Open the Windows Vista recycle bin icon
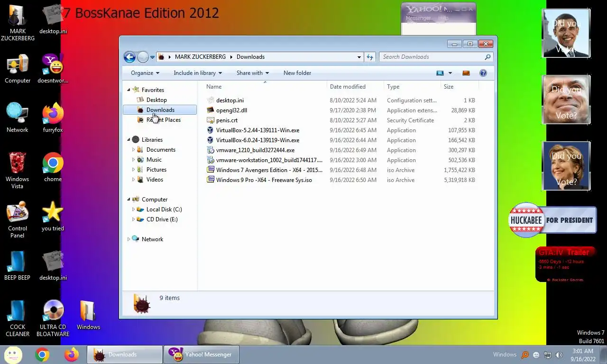The height and width of the screenshot is (364, 607). [x=18, y=171]
